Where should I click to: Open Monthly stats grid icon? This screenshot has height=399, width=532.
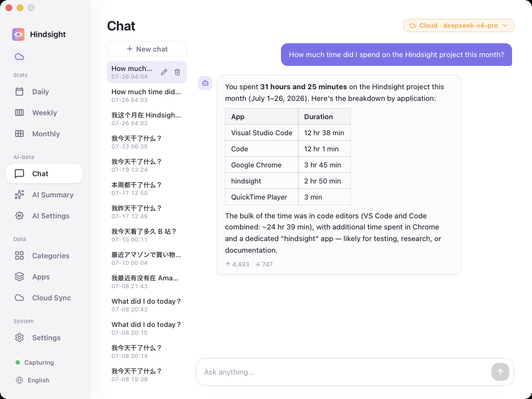pos(19,134)
